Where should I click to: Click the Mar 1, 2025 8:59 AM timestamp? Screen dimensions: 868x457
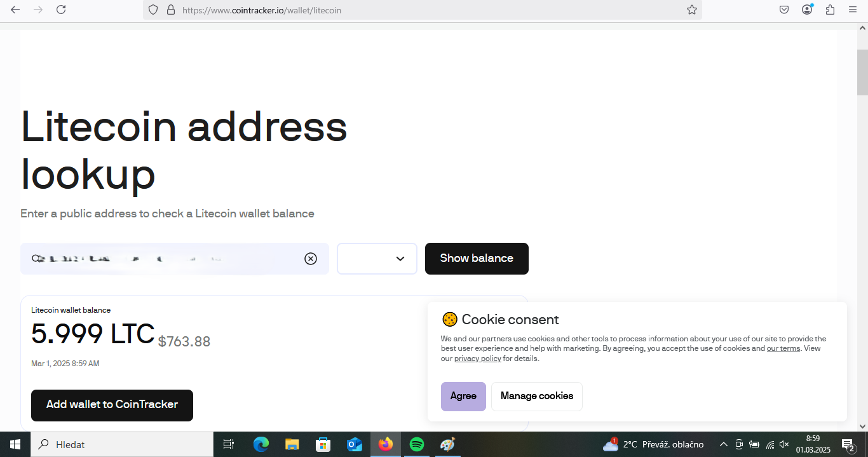tap(65, 364)
